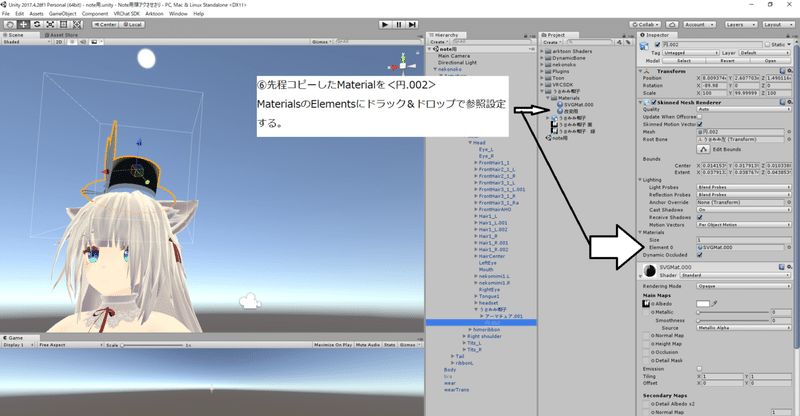This screenshot has height=416, width=800.
Task: Select the Hand tool in toolbar
Action: 10,25
